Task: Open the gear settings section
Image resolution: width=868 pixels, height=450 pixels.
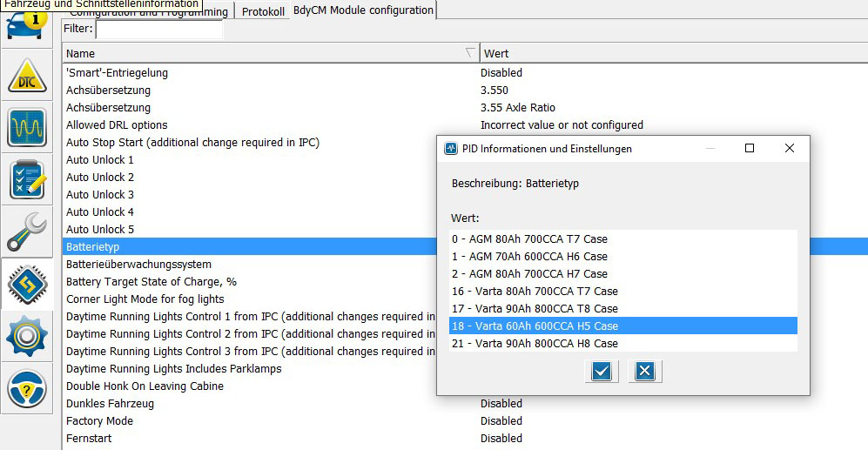Action: [x=27, y=336]
